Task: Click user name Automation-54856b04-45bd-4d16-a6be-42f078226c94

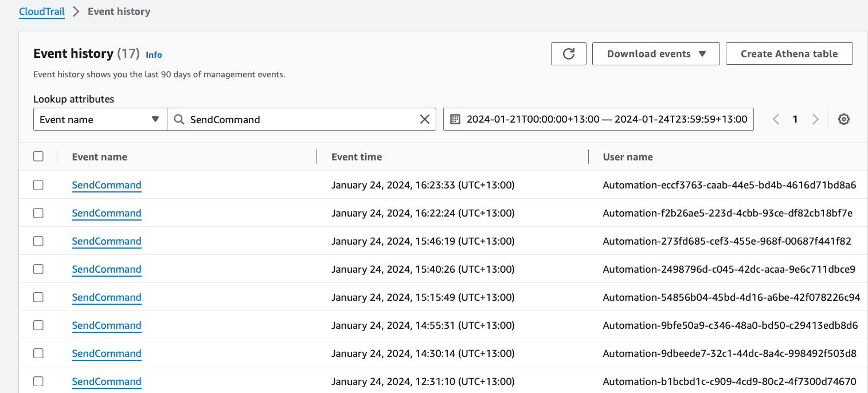Action: point(732,297)
